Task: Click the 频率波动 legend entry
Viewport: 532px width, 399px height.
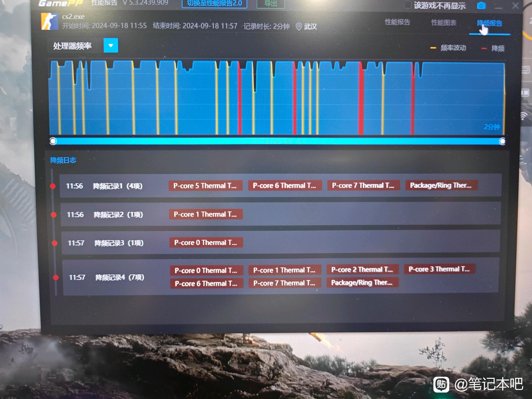Action: [448, 48]
